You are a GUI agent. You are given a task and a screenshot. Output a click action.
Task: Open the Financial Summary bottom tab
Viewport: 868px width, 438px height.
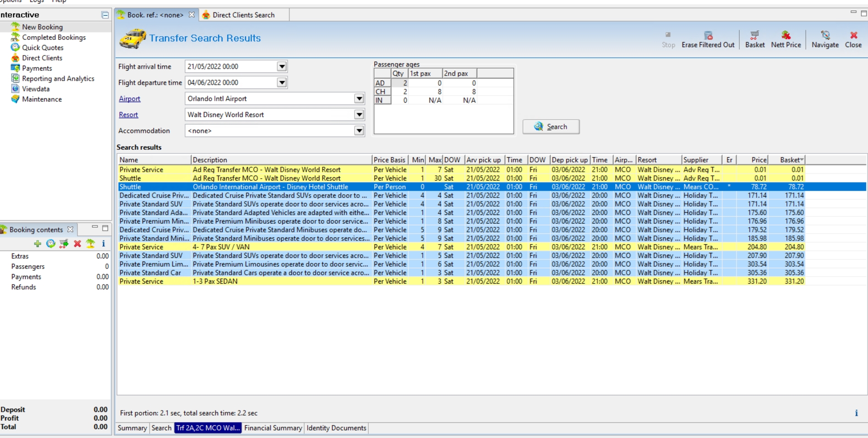[x=273, y=428]
